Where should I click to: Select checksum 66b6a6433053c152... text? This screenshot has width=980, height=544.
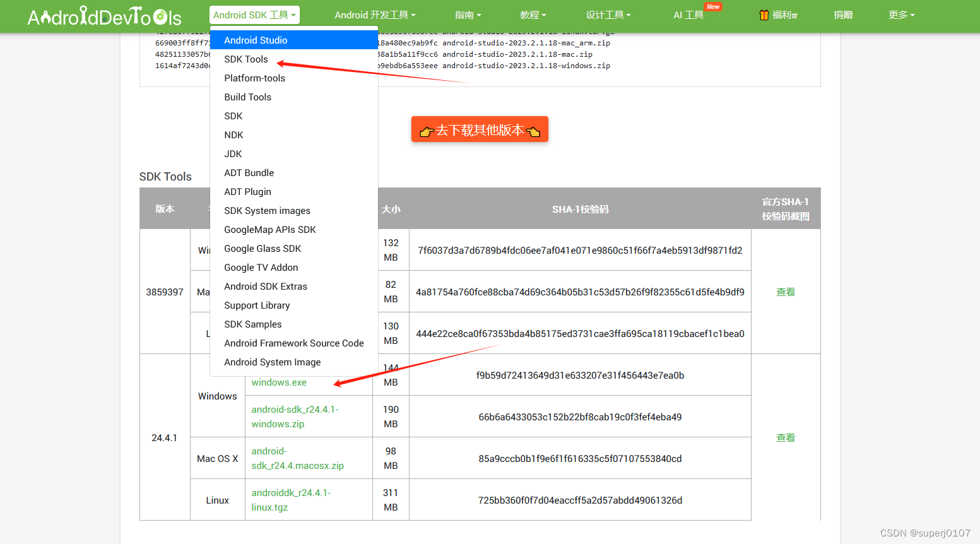tap(580, 417)
